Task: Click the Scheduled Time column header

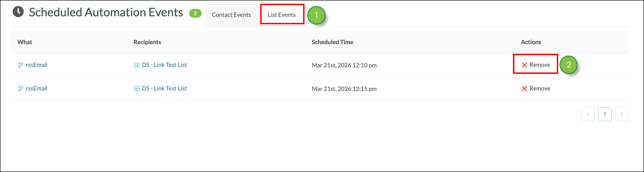Action: (x=332, y=42)
